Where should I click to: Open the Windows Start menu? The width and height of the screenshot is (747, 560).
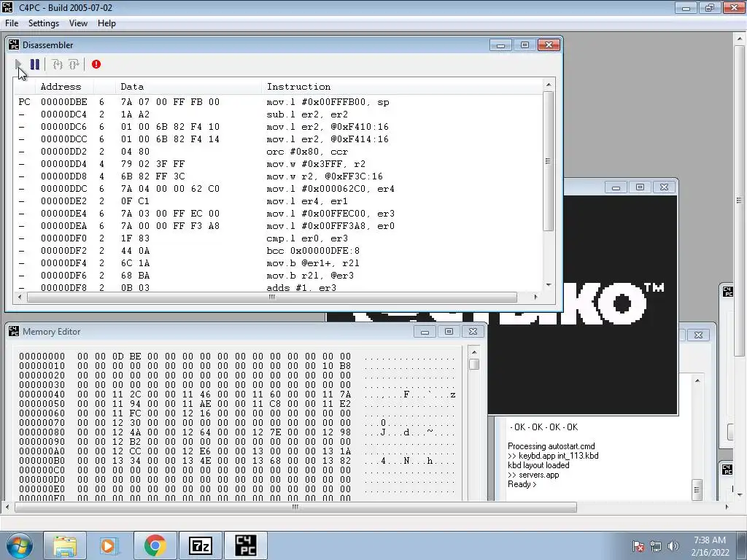[19, 545]
